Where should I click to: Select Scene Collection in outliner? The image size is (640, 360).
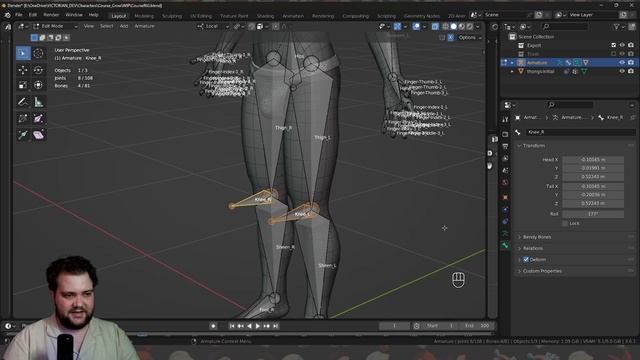point(536,37)
